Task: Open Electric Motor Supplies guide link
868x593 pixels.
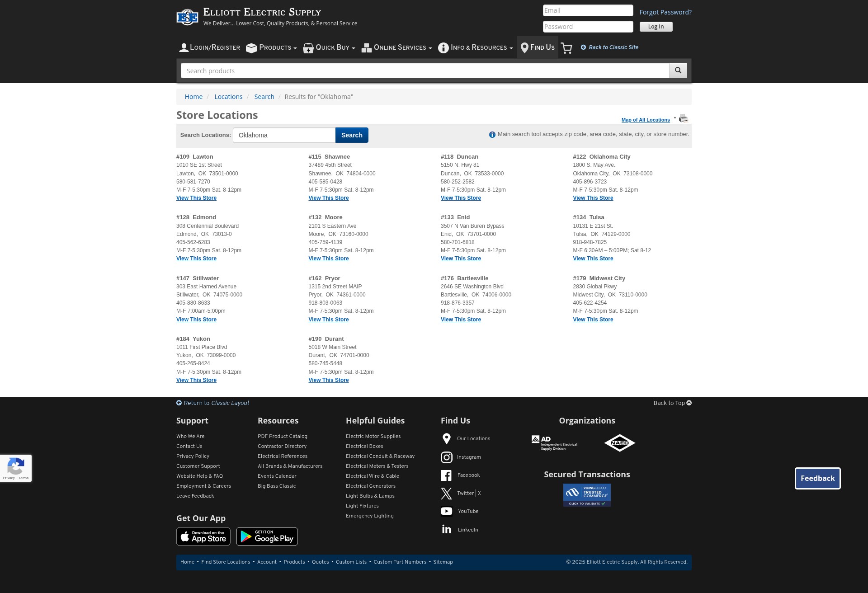Action: click(x=373, y=436)
